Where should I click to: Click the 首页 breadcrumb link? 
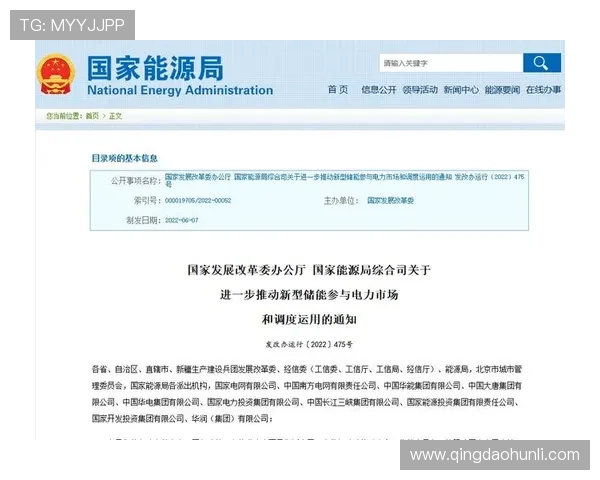pos(92,116)
